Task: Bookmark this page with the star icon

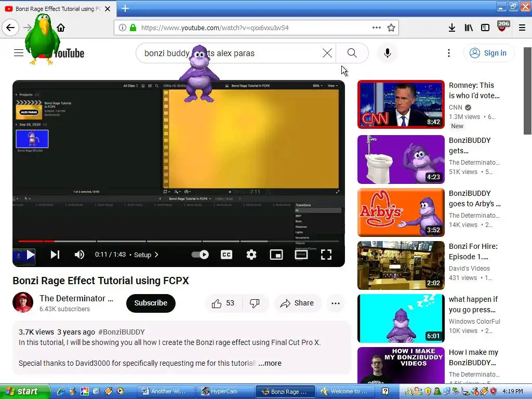Action: (391, 28)
